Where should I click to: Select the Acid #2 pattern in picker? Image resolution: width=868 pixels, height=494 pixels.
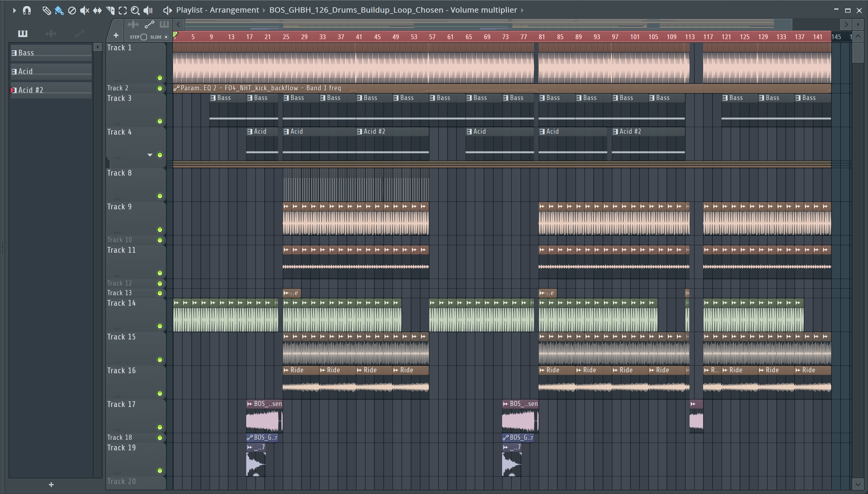pos(51,90)
